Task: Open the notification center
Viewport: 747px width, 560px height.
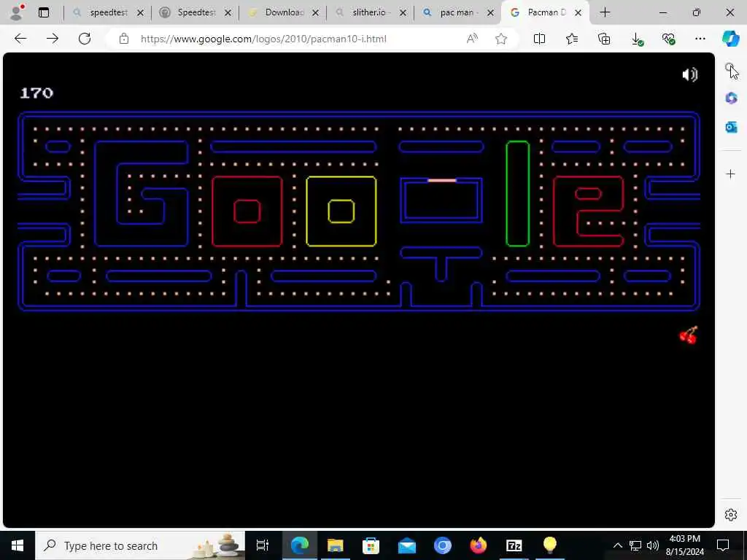Action: coord(723,545)
